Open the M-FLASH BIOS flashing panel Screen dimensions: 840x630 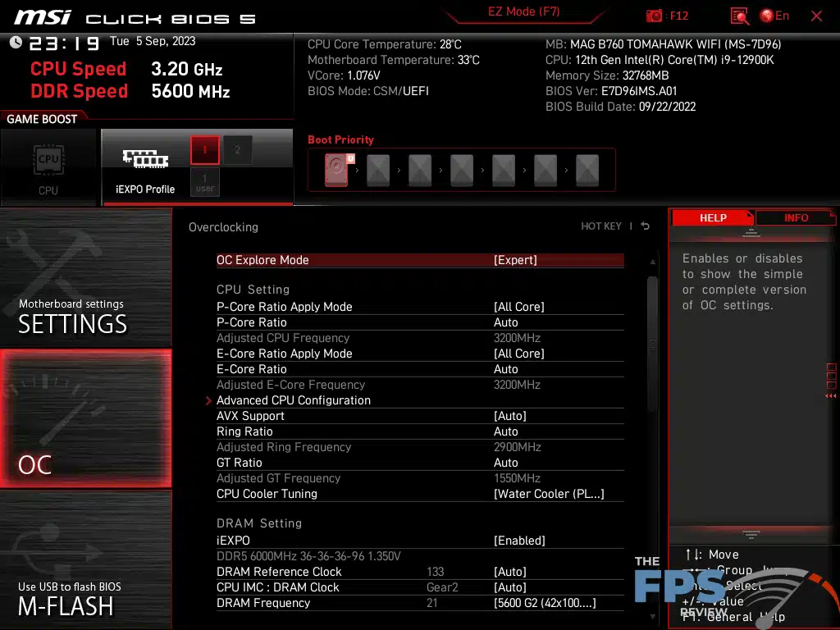click(x=85, y=559)
